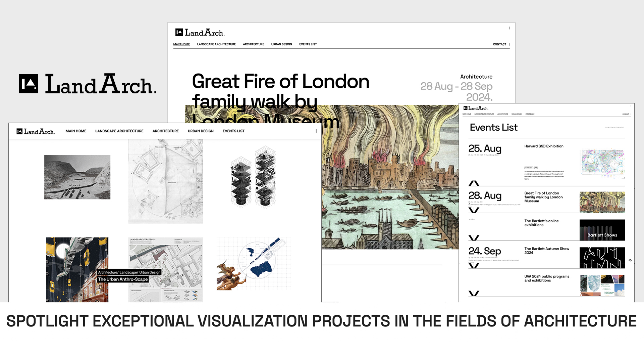Open the side menu bar icon in the portfolio window
The image size is (644, 350).
(x=316, y=131)
